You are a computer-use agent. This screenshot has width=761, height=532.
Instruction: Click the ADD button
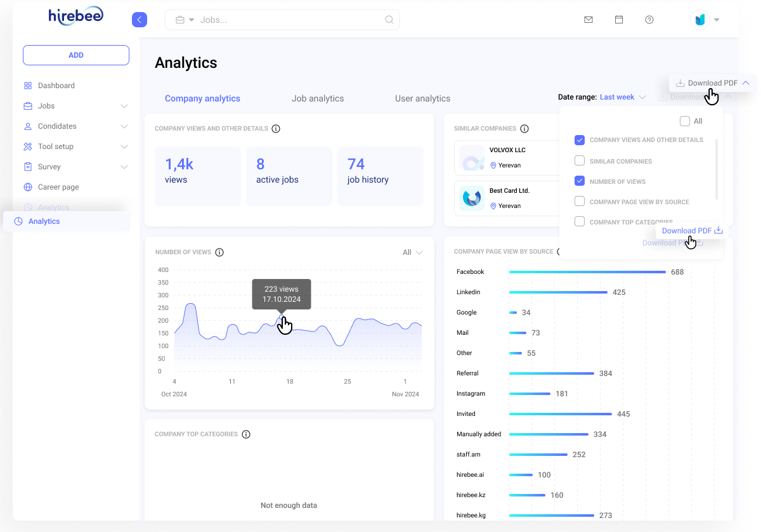(x=76, y=55)
